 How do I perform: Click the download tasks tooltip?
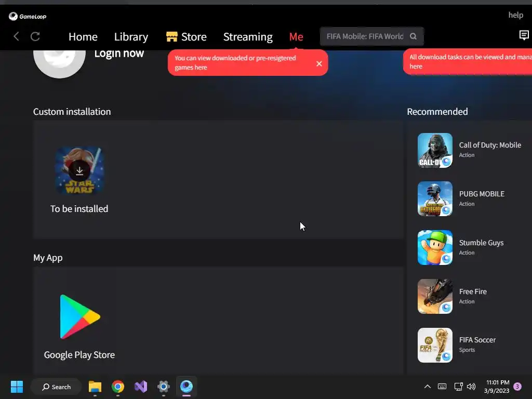468,62
